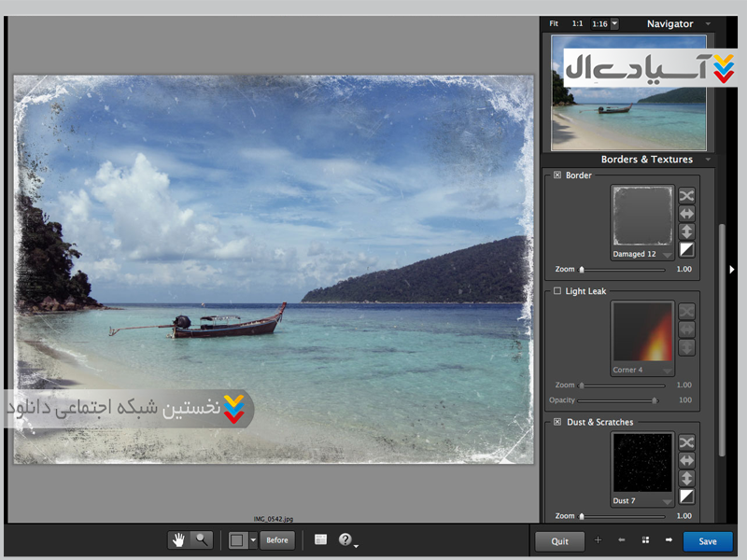Select the Hand pan tool
747x560 pixels.
[180, 539]
